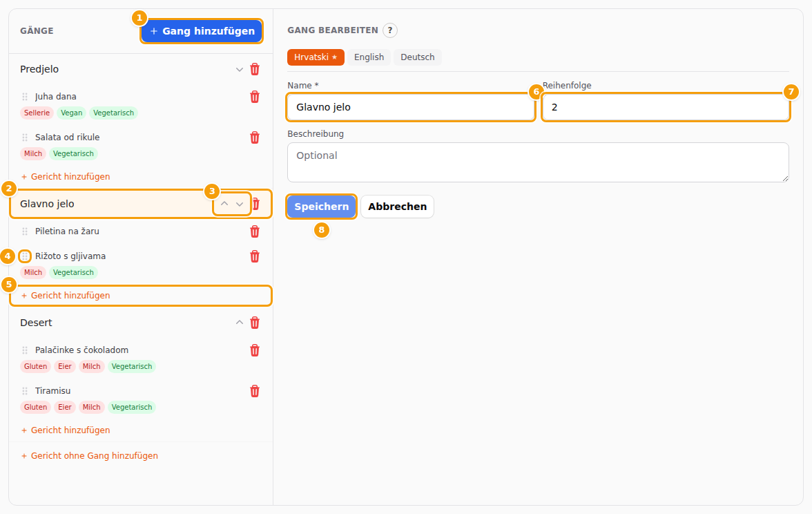Select the Desert course heading
The image size is (812, 514).
coord(36,323)
